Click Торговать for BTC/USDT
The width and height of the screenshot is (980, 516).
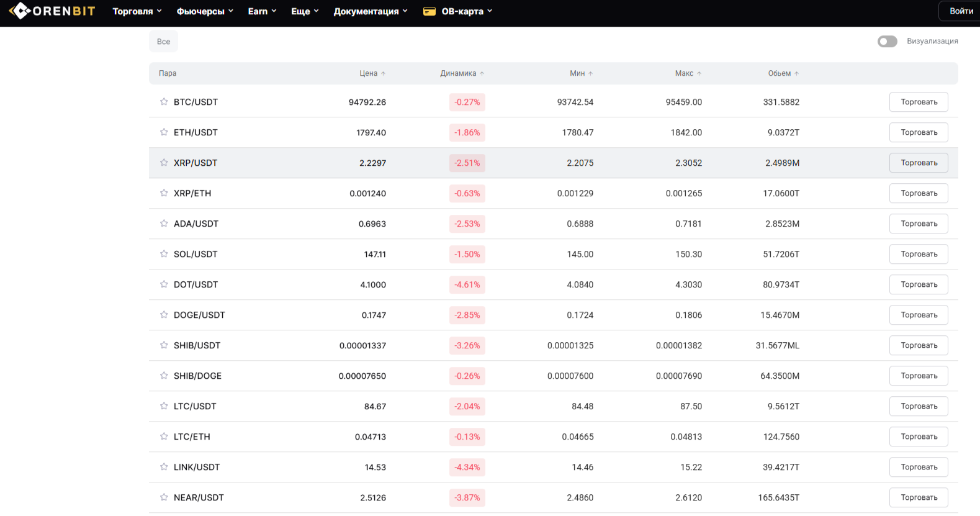919,102
